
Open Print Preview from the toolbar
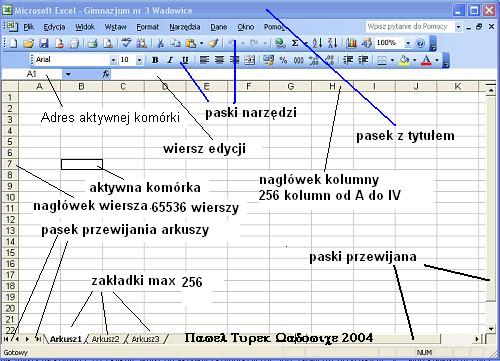107,43
